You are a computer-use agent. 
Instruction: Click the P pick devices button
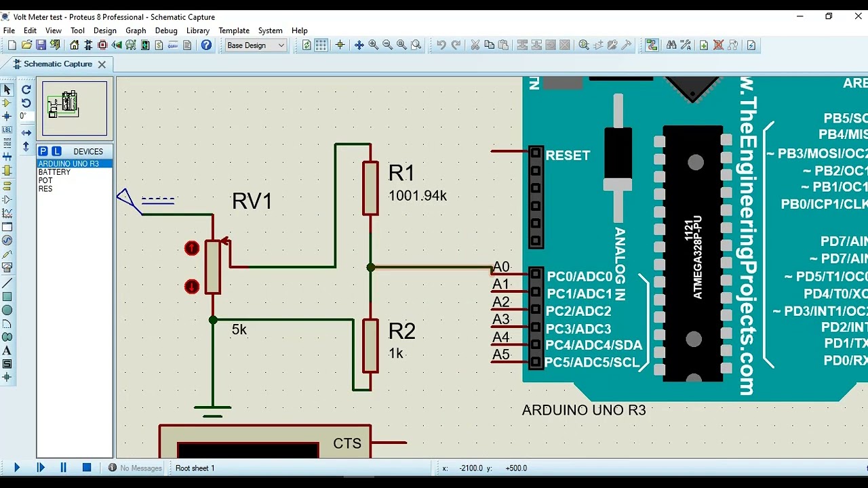coord(43,151)
